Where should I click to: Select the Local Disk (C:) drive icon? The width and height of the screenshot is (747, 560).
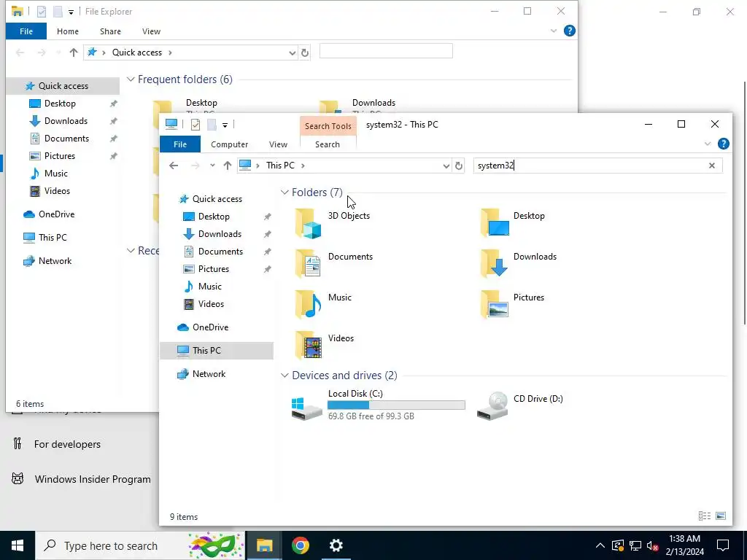click(306, 409)
